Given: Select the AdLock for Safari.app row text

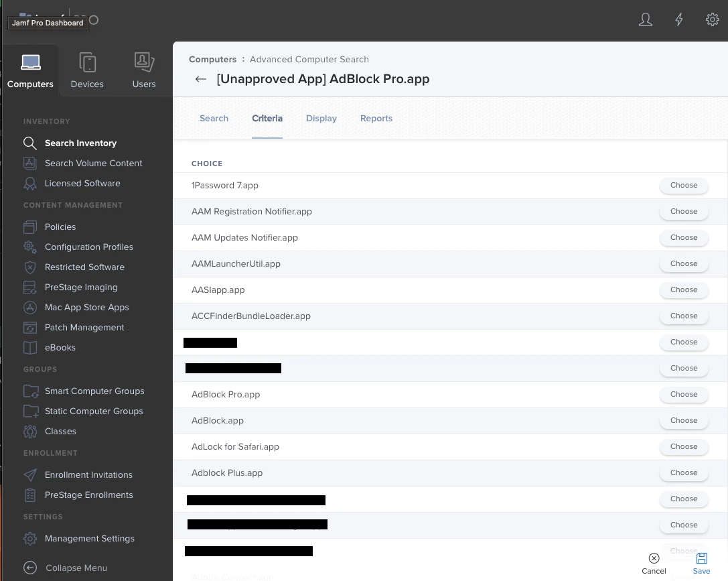Looking at the screenshot, I should point(235,446).
